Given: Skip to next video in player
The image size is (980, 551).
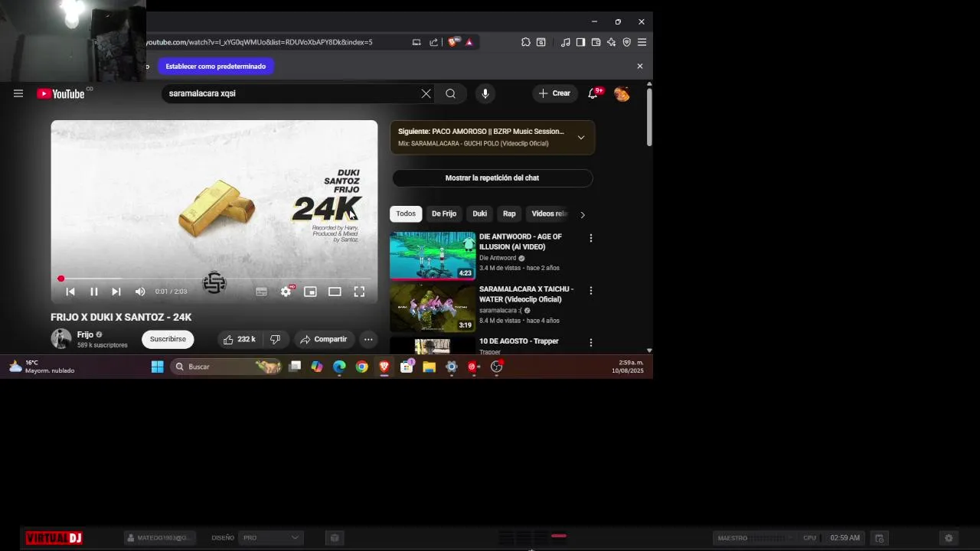Looking at the screenshot, I should coord(116,292).
